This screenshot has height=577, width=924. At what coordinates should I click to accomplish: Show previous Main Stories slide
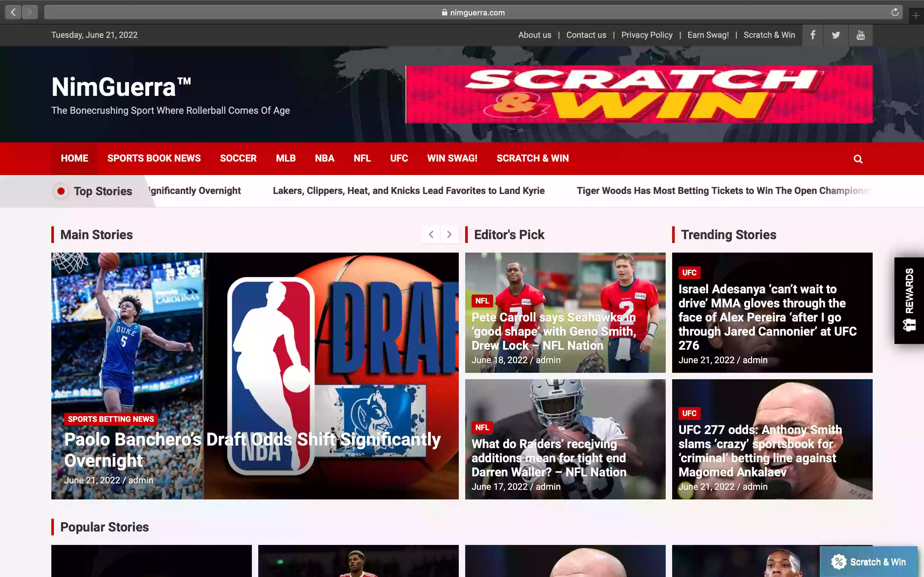pyautogui.click(x=431, y=234)
